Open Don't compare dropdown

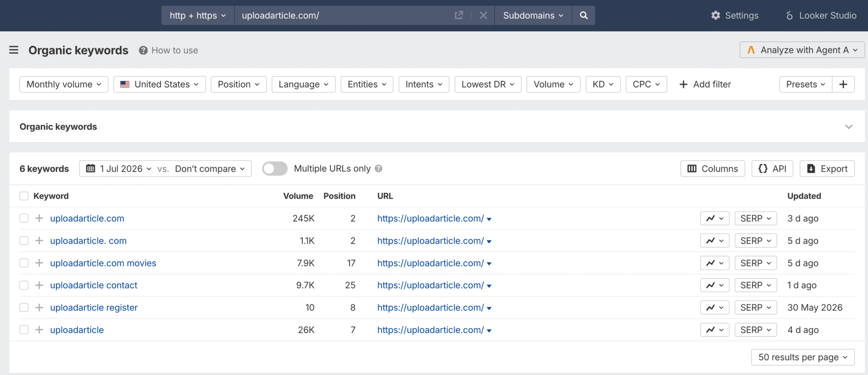[210, 169]
